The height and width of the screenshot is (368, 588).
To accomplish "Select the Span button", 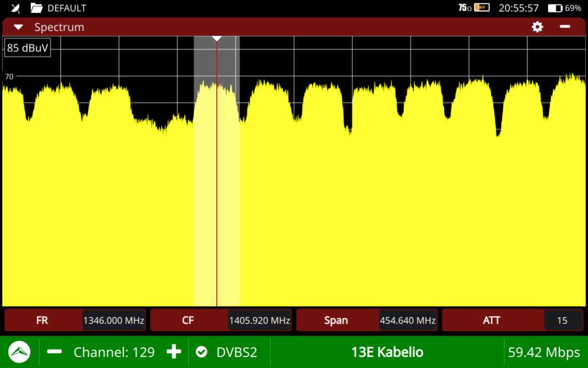I will tap(336, 320).
